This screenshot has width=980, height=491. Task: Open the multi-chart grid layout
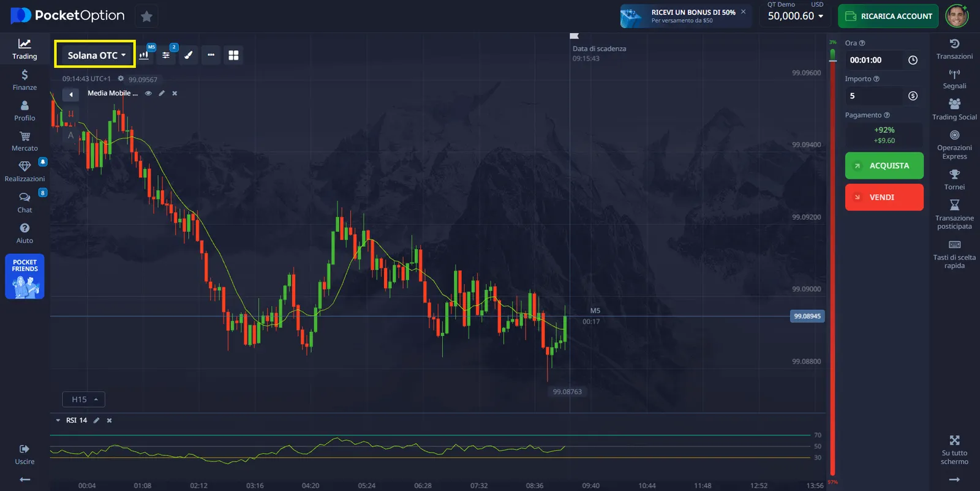point(233,55)
